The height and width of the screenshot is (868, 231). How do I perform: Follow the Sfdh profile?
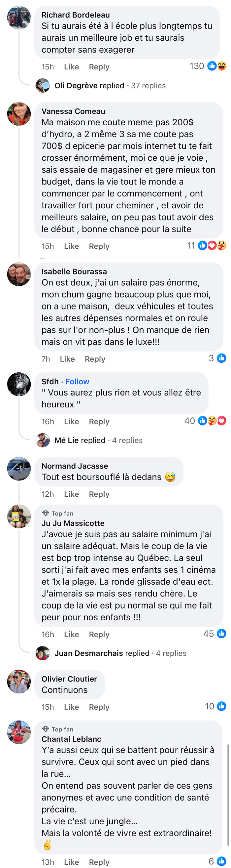[77, 382]
